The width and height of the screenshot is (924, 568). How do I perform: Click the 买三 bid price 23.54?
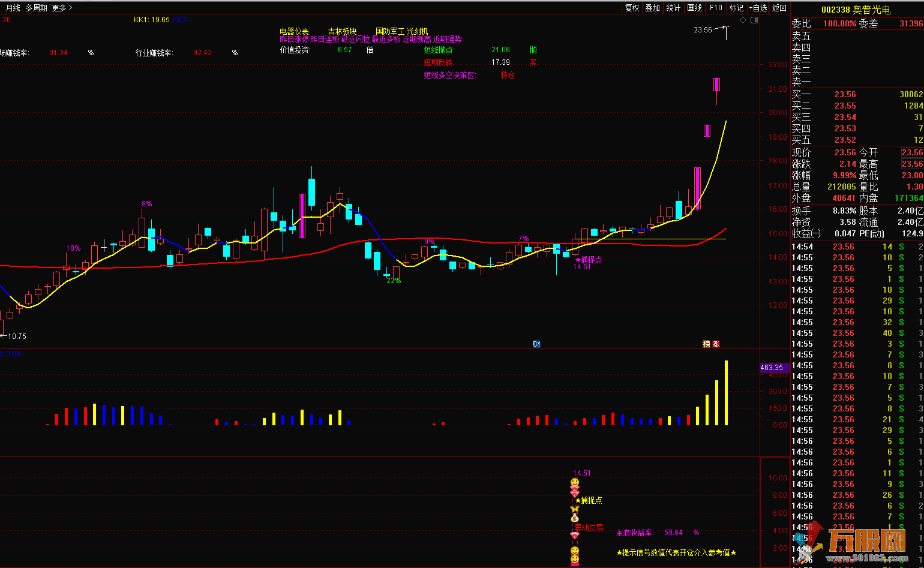[845, 117]
